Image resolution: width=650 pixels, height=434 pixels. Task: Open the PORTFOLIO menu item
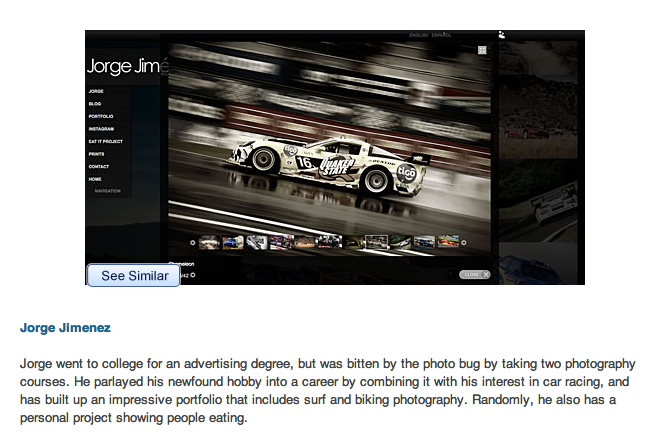[x=101, y=116]
